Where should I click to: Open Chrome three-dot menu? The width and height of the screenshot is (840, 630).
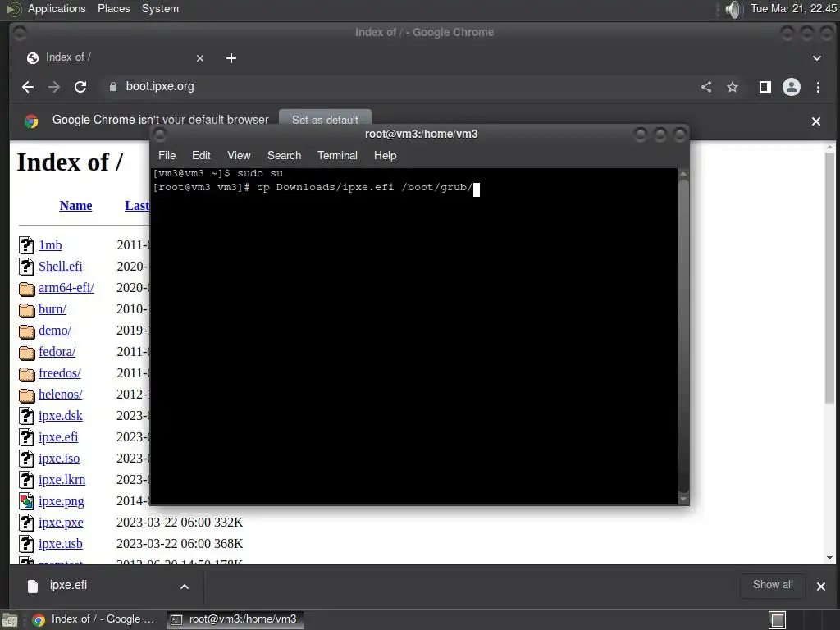[x=818, y=87]
